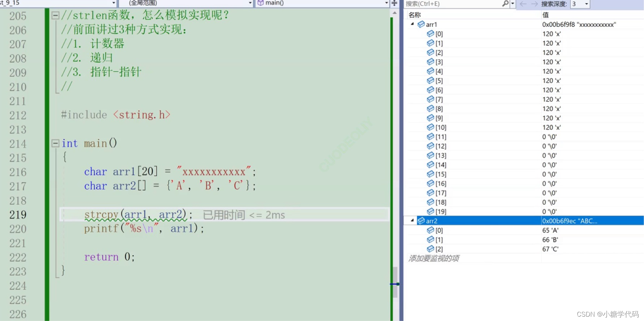Click the editor vertical scrollbar thumb
Image resolution: width=644 pixels, height=321 pixels.
click(395, 282)
